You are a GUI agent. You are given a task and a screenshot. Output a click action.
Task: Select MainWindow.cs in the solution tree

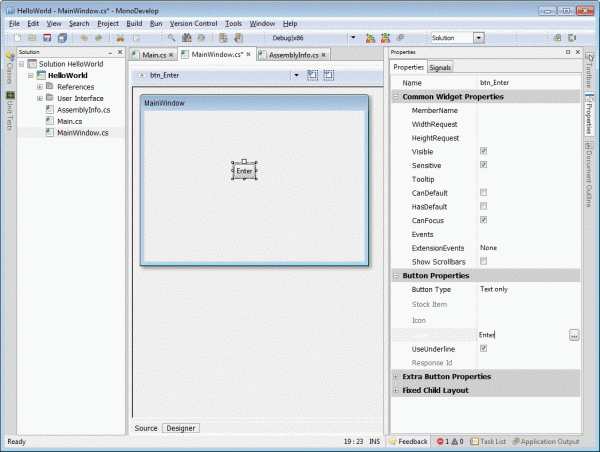coord(83,133)
